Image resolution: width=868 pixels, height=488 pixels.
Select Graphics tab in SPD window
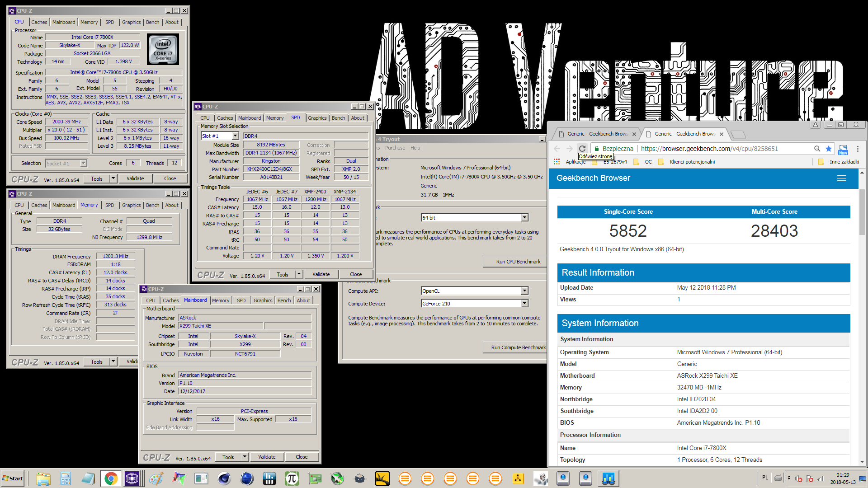coord(317,118)
